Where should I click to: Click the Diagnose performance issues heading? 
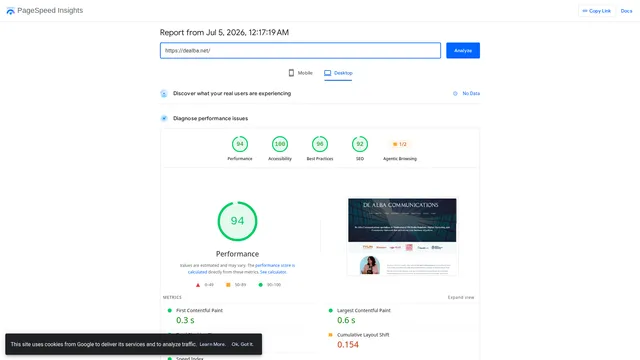(210, 118)
